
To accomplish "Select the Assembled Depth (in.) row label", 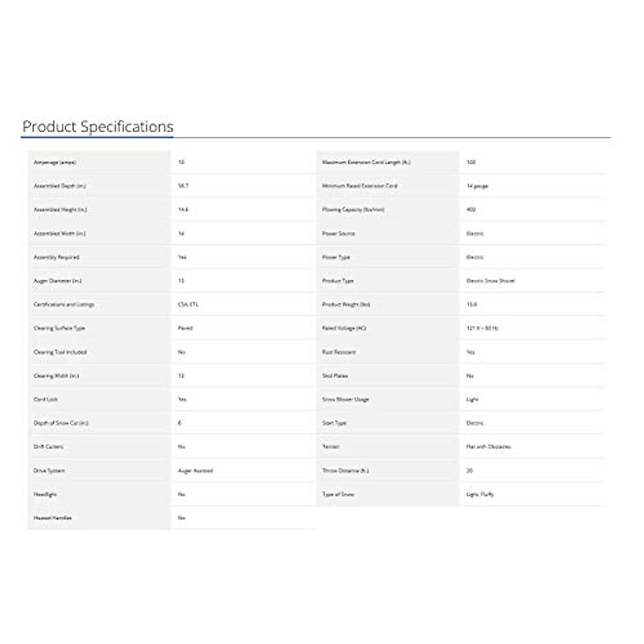I will [60, 186].
